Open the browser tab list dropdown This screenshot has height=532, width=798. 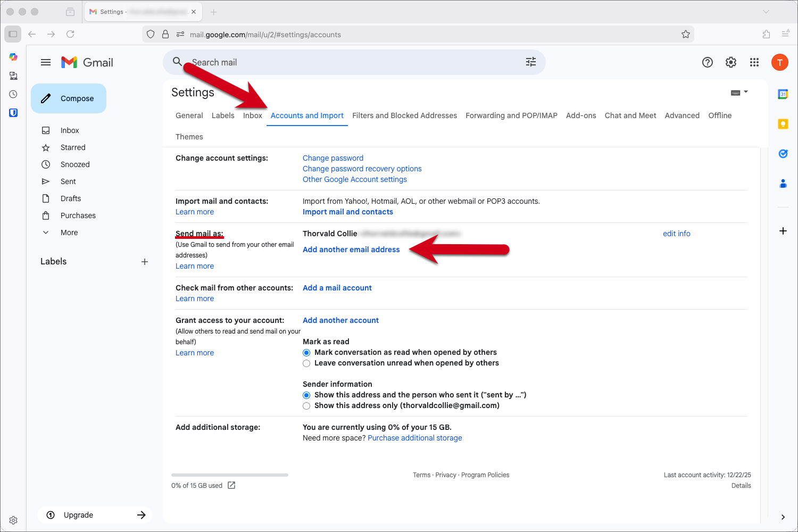click(x=766, y=11)
